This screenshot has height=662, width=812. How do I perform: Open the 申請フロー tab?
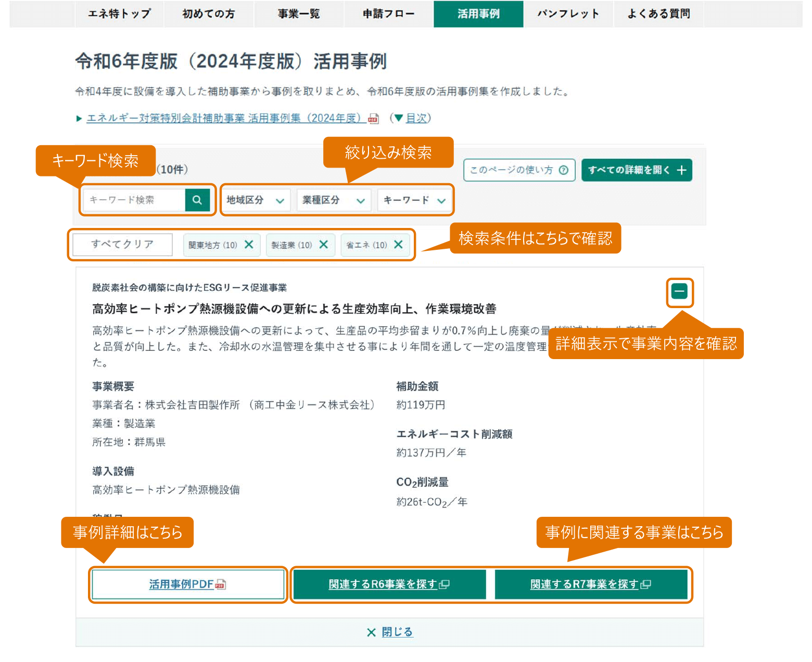coord(389,14)
